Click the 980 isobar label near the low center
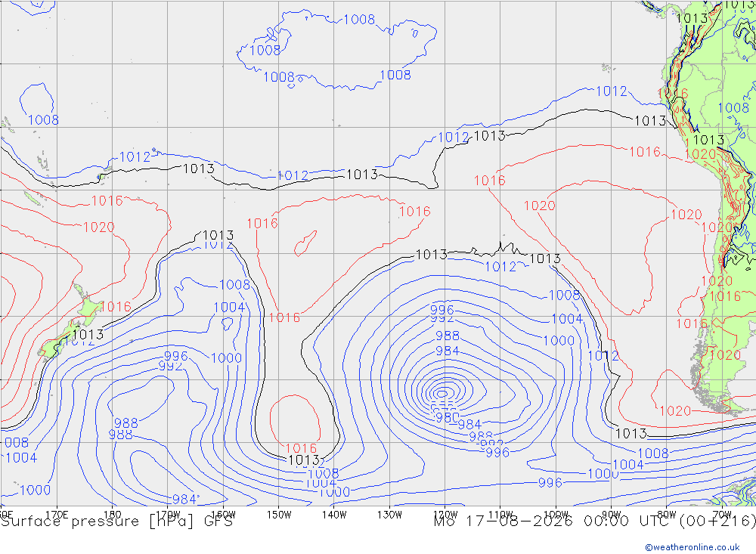This screenshot has width=756, height=554. [x=447, y=417]
